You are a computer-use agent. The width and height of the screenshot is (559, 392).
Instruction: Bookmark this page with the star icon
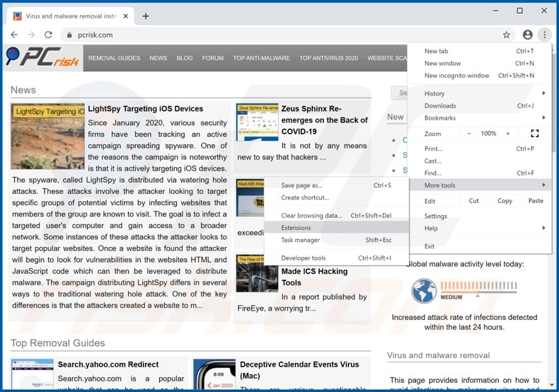coord(506,35)
